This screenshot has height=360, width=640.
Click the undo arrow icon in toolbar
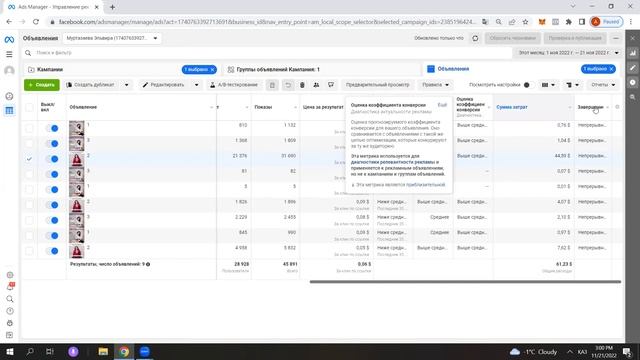click(x=288, y=85)
